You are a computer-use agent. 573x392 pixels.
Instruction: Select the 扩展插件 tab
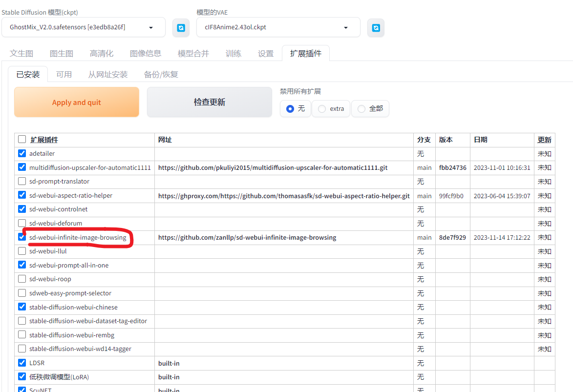306,53
